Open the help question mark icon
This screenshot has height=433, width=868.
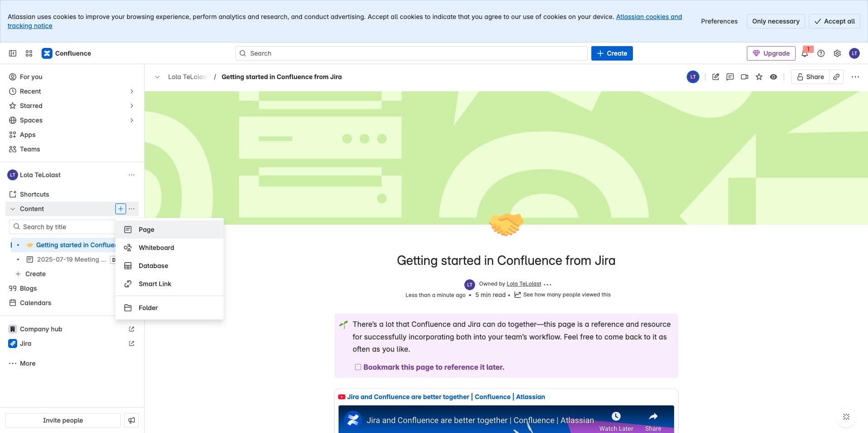point(821,53)
